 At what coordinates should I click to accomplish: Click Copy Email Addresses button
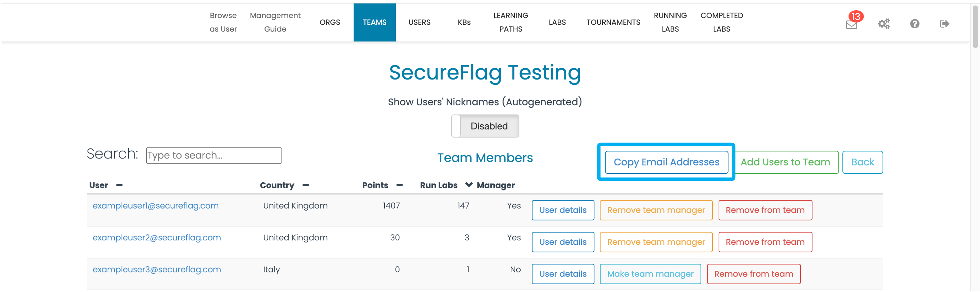tap(666, 162)
